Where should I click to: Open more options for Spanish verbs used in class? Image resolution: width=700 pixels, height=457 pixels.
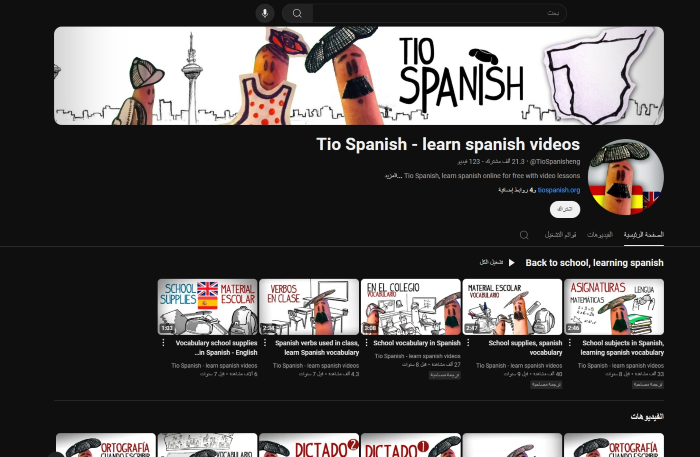(265, 342)
